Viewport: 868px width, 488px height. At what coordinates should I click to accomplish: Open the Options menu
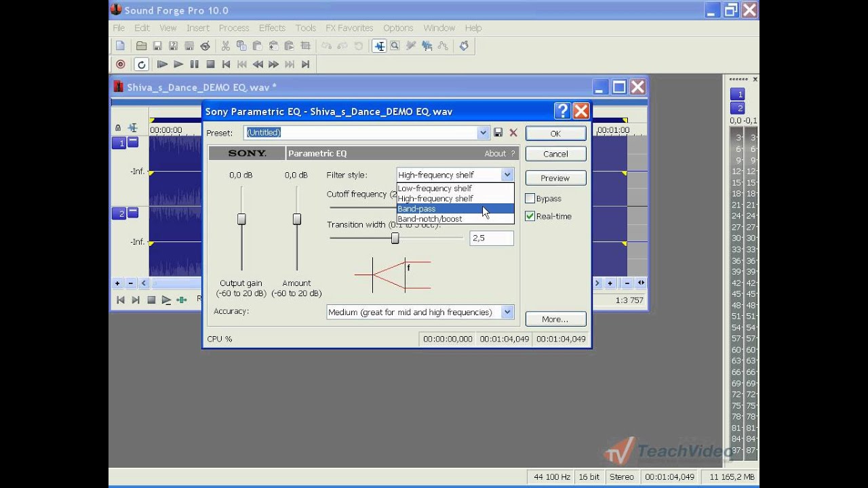pos(398,28)
